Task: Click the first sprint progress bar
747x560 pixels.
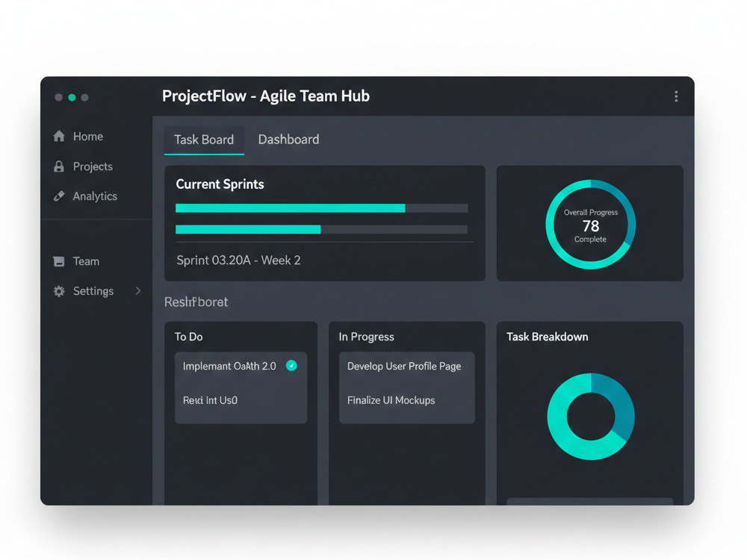Action: 321,208
